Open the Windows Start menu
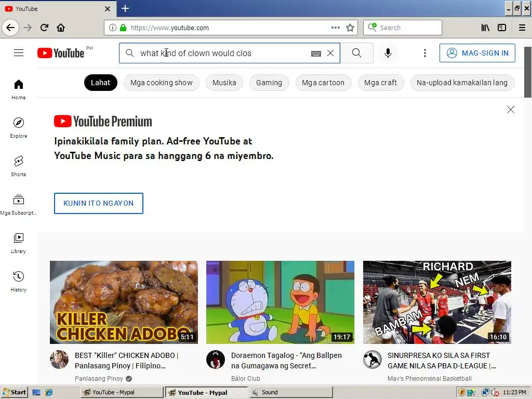This screenshot has height=399, width=532. point(14,392)
